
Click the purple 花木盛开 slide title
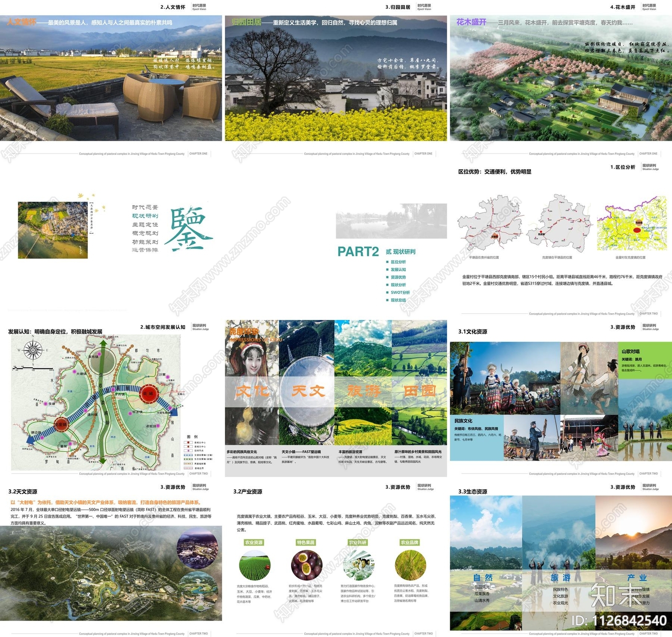coord(471,22)
